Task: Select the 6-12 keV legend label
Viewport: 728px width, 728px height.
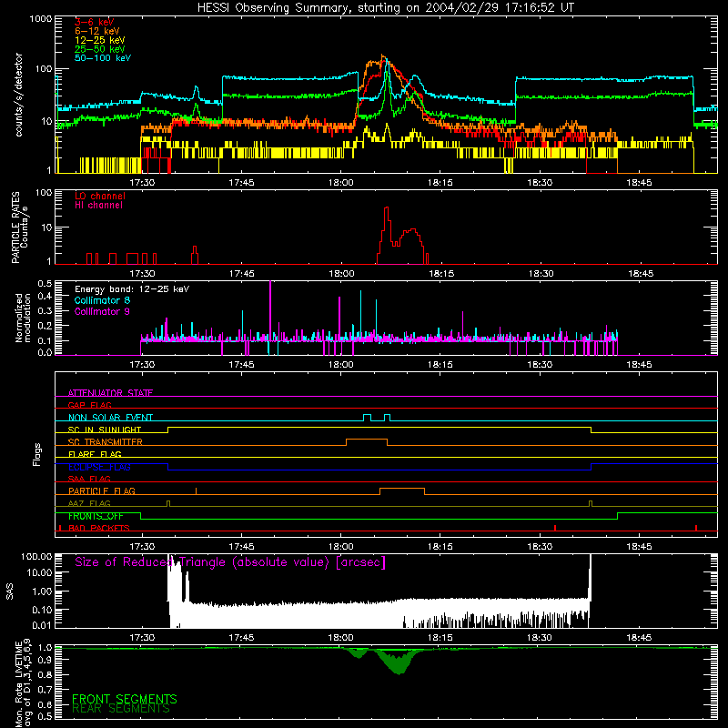Action: point(97,31)
